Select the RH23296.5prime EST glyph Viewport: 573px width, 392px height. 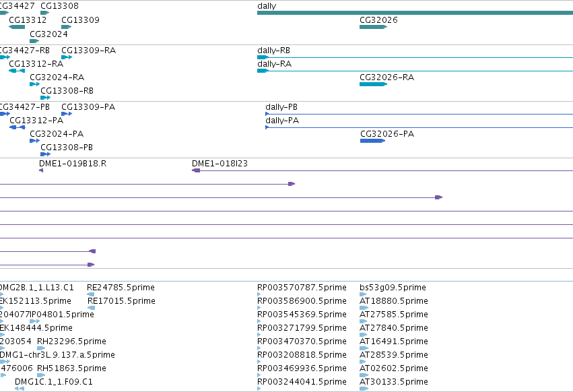coord(41,348)
